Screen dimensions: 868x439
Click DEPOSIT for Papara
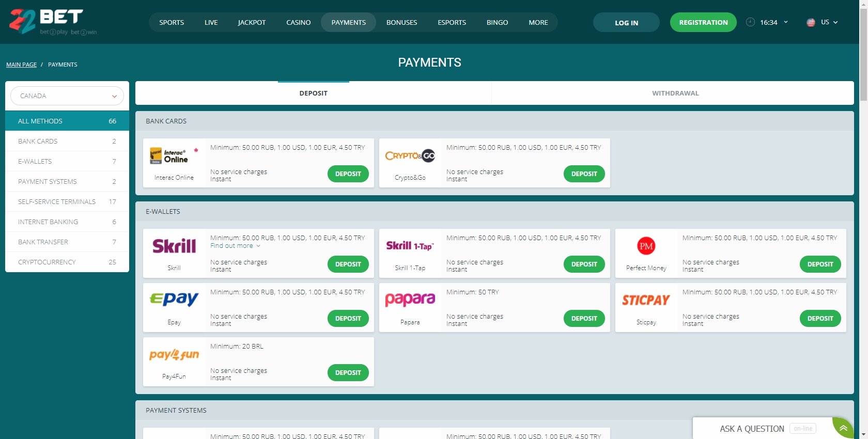pyautogui.click(x=584, y=318)
